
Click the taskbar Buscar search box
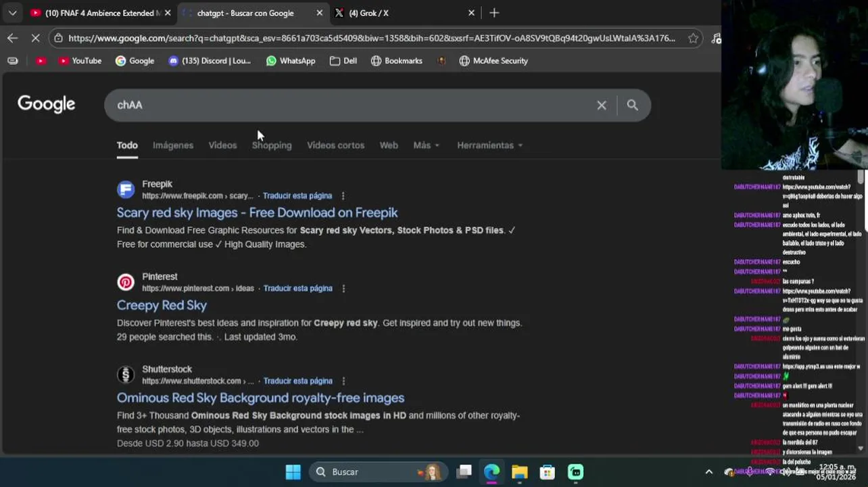click(x=378, y=472)
